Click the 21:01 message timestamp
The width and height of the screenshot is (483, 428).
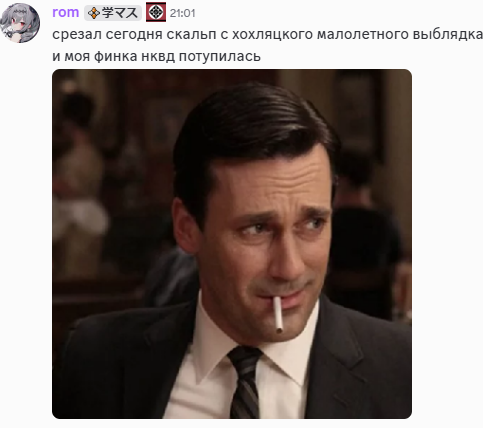pyautogui.click(x=182, y=13)
